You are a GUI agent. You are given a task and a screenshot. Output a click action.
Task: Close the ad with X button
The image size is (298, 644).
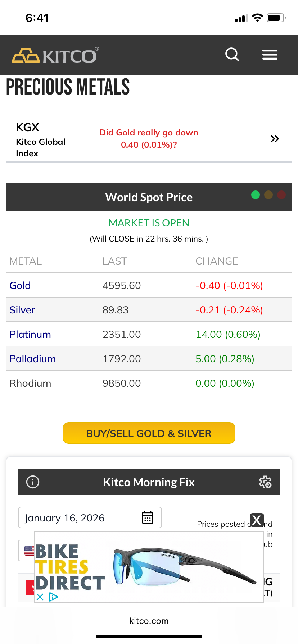coord(257,520)
